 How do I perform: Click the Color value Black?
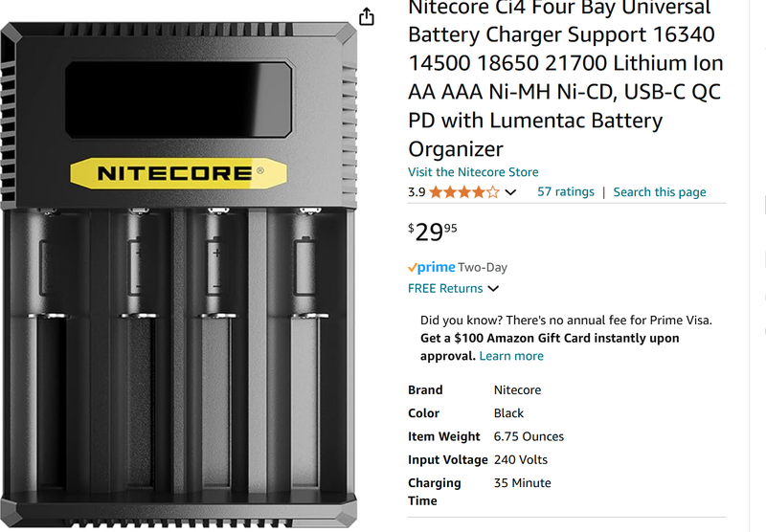point(508,413)
